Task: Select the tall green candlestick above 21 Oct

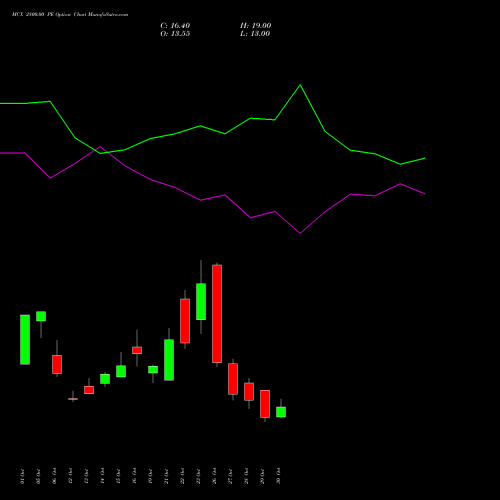Action: point(169,360)
